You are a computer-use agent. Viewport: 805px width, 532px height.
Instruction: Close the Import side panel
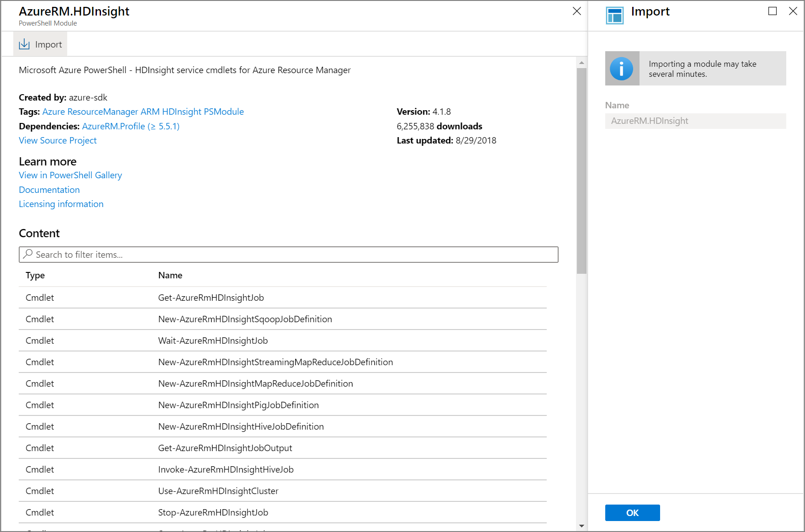pyautogui.click(x=793, y=11)
